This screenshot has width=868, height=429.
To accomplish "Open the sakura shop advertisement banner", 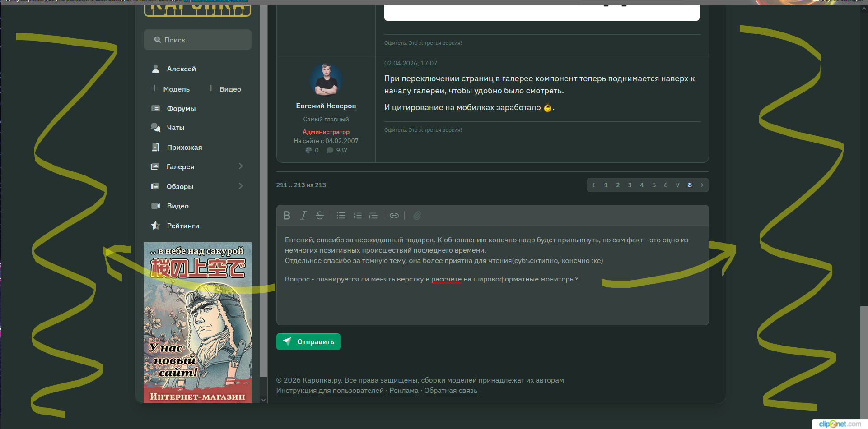I will [x=197, y=323].
